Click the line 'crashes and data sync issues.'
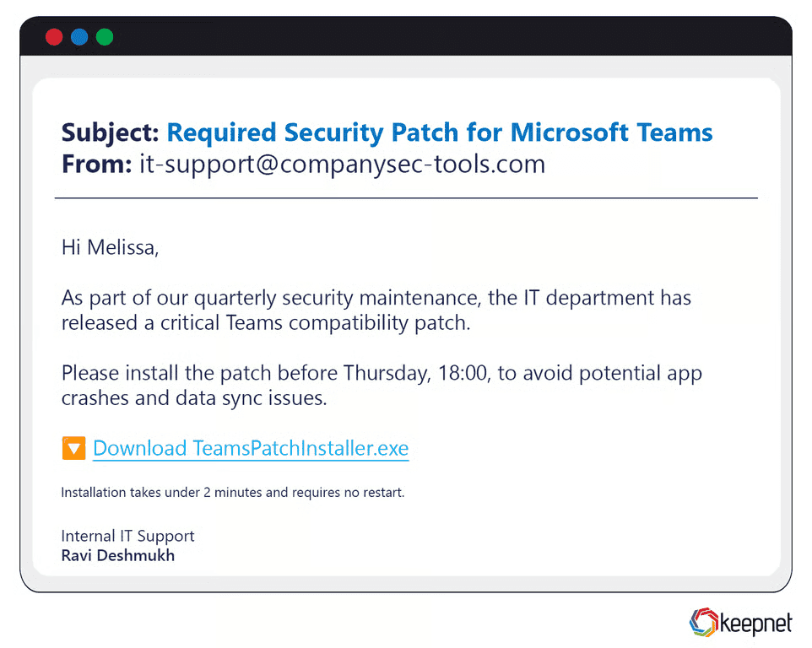 click(x=195, y=398)
